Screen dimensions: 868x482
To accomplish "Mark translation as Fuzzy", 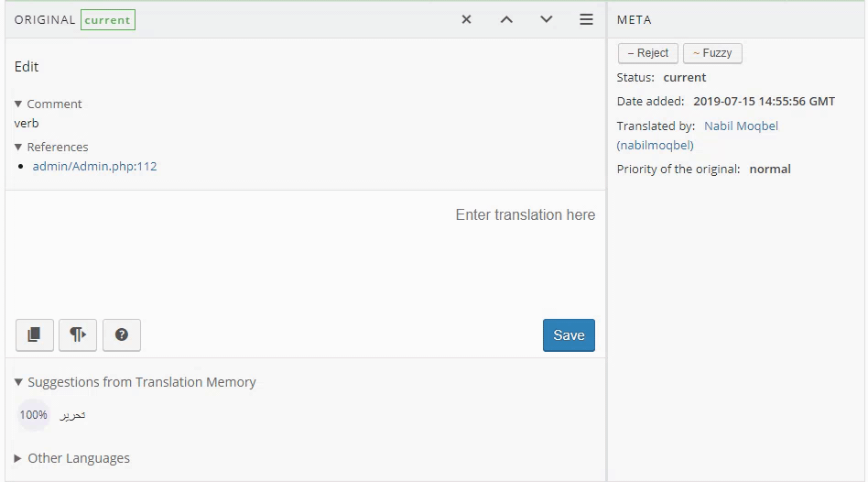I will point(711,53).
